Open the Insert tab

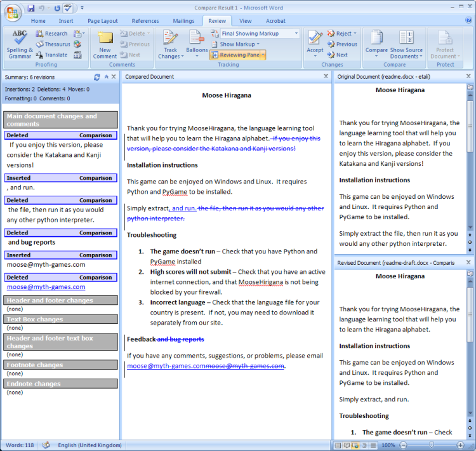tap(66, 21)
